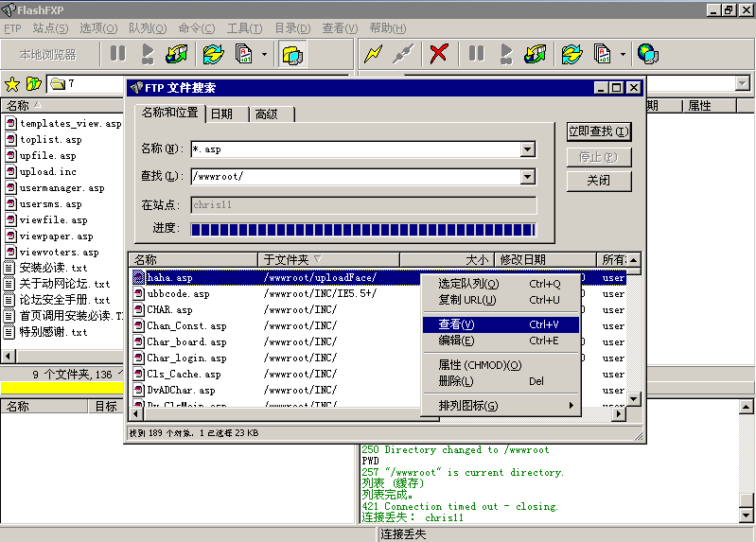Open the 查找 (L) location dropdown arrow
The image size is (756, 542).
[528, 177]
